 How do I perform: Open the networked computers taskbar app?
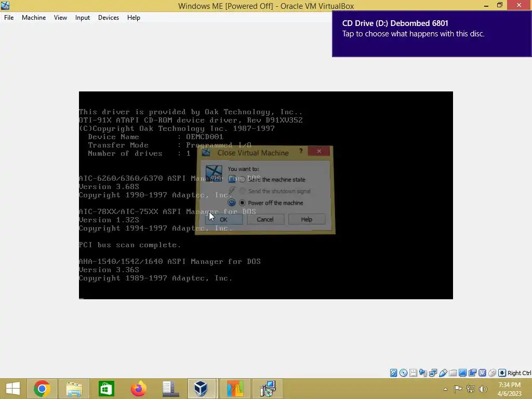[x=268, y=389]
